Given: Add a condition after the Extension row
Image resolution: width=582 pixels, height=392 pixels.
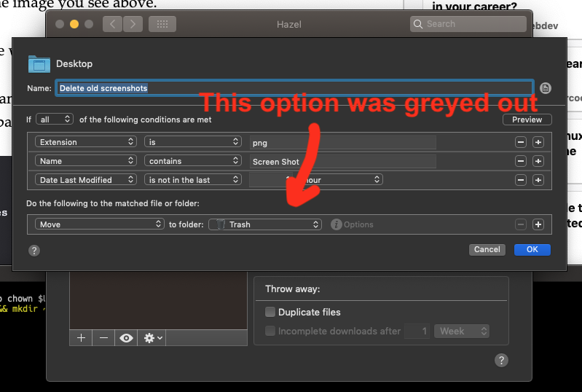Looking at the screenshot, I should [538, 142].
